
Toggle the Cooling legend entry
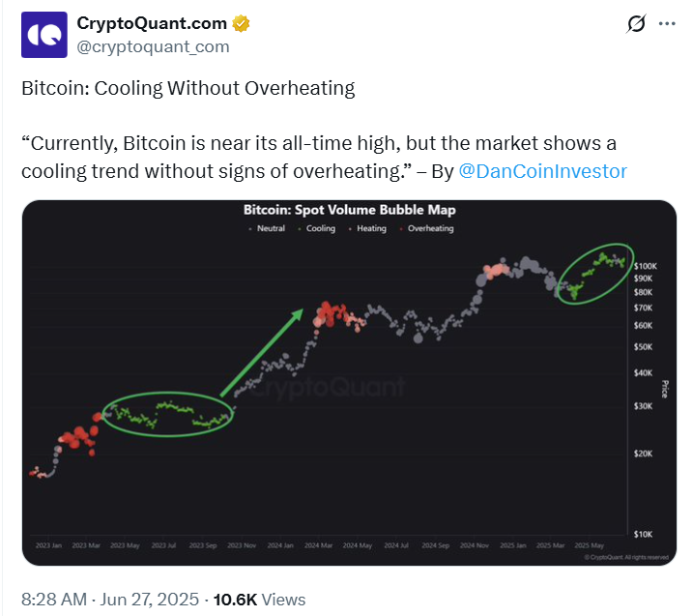pyautogui.click(x=316, y=228)
